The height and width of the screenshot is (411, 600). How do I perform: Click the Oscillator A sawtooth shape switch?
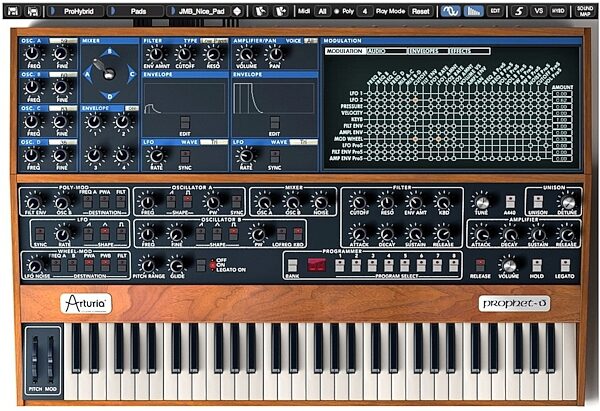171,201
